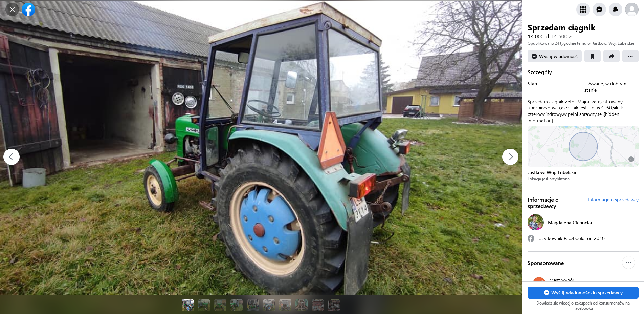Open the notifications bell

tap(615, 9)
